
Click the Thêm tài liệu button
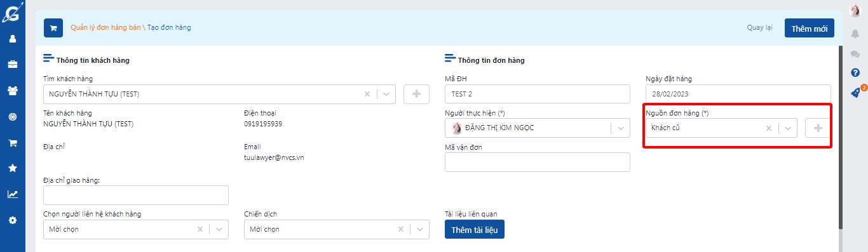pos(475,229)
